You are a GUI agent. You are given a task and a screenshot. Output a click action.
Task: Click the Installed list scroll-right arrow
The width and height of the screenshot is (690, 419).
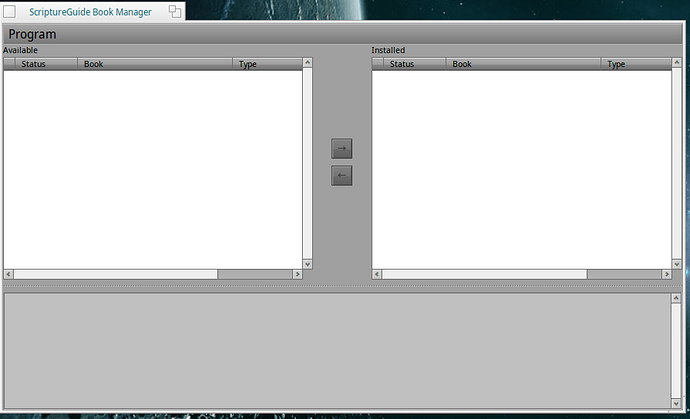click(x=666, y=274)
